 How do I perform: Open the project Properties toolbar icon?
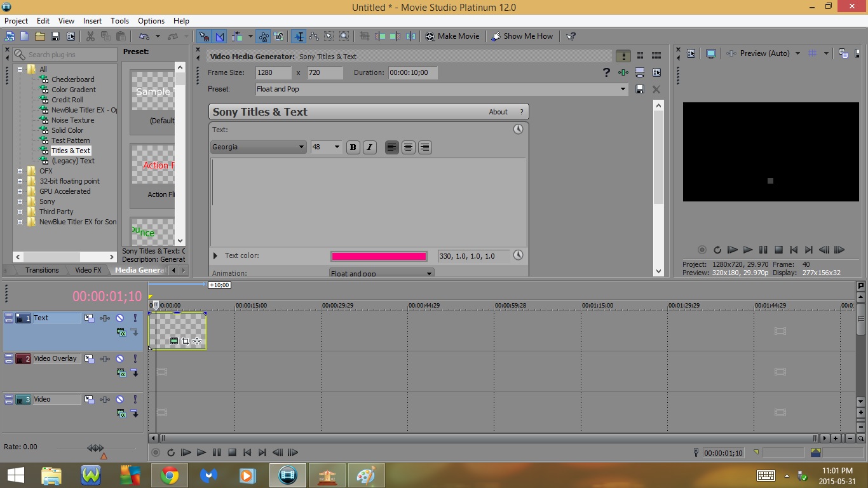coord(71,36)
